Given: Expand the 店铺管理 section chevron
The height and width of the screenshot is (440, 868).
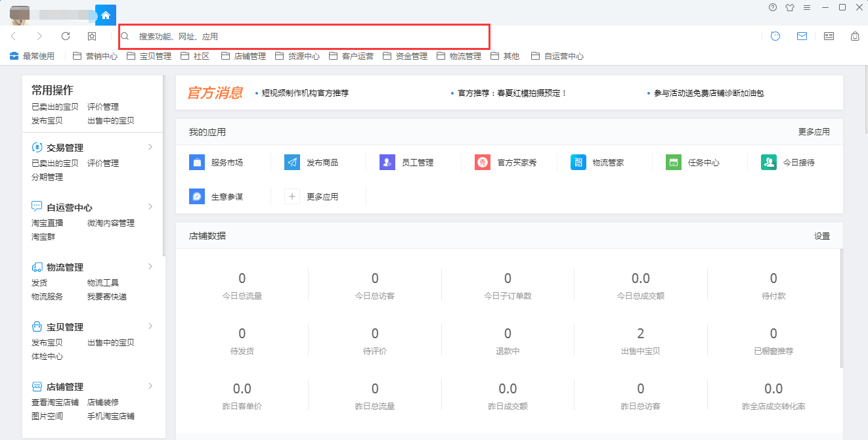Looking at the screenshot, I should pyautogui.click(x=150, y=386).
